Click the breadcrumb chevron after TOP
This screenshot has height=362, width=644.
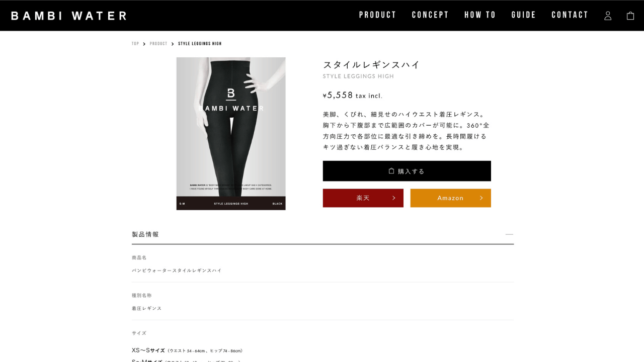tap(144, 44)
